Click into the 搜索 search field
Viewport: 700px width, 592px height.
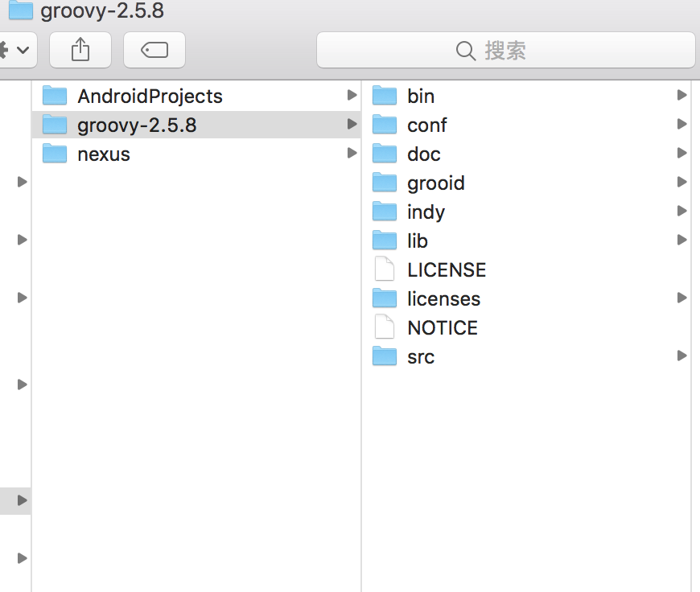[x=506, y=50]
